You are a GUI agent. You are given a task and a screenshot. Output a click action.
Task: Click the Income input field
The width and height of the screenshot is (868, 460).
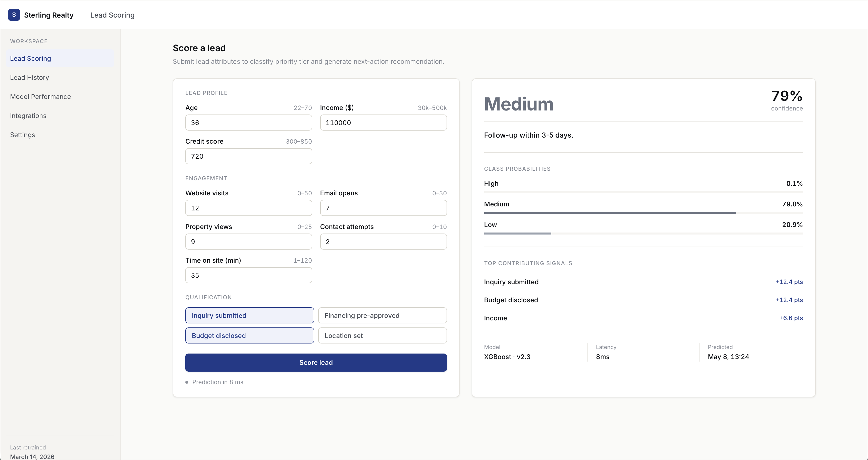click(384, 123)
